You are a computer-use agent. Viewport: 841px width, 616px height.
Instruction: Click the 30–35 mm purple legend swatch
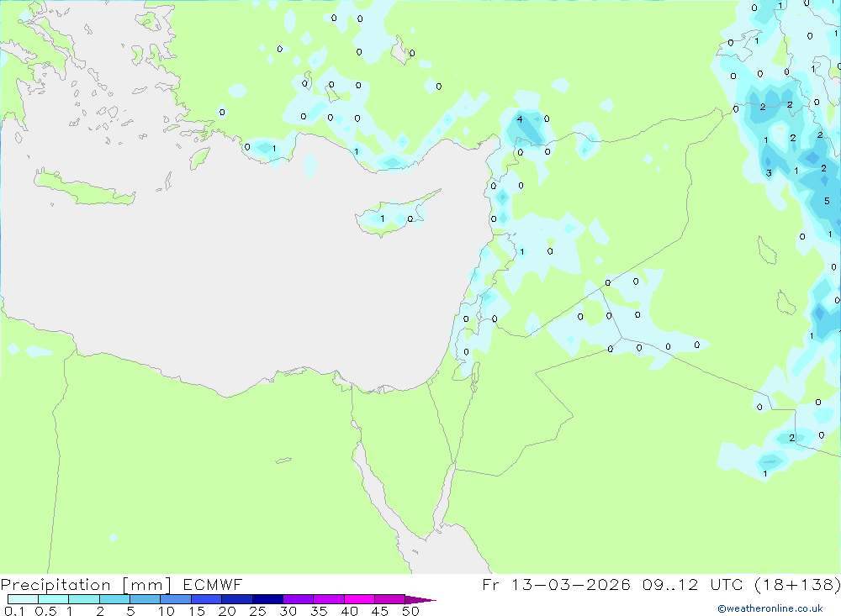pos(298,599)
